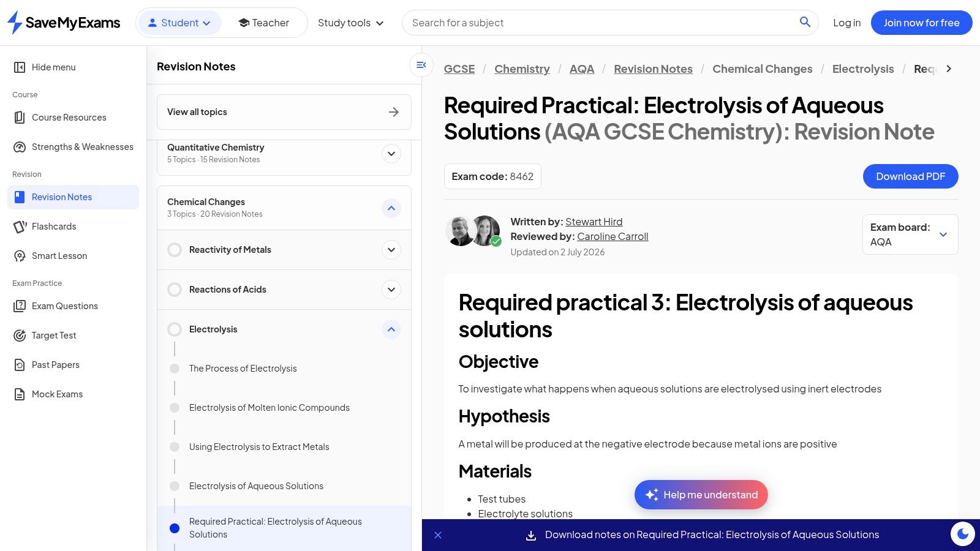Click the breadcrumb scroll right arrow
Image resolution: width=980 pixels, height=551 pixels.
949,69
